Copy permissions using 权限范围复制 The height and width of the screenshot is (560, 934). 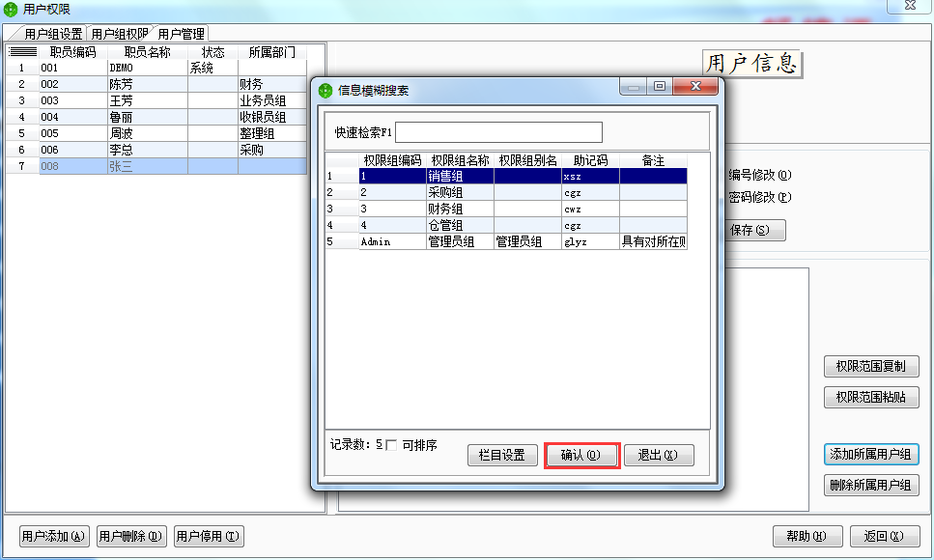[870, 366]
